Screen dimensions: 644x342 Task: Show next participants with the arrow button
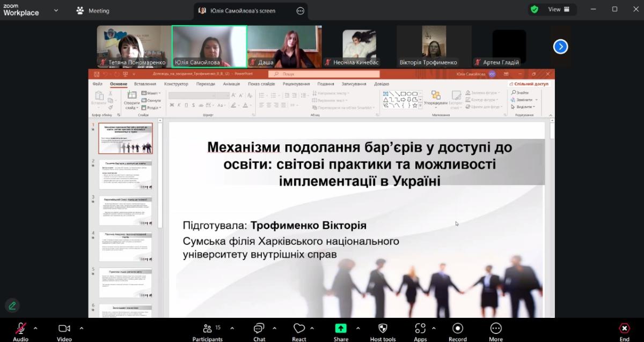pyautogui.click(x=560, y=47)
